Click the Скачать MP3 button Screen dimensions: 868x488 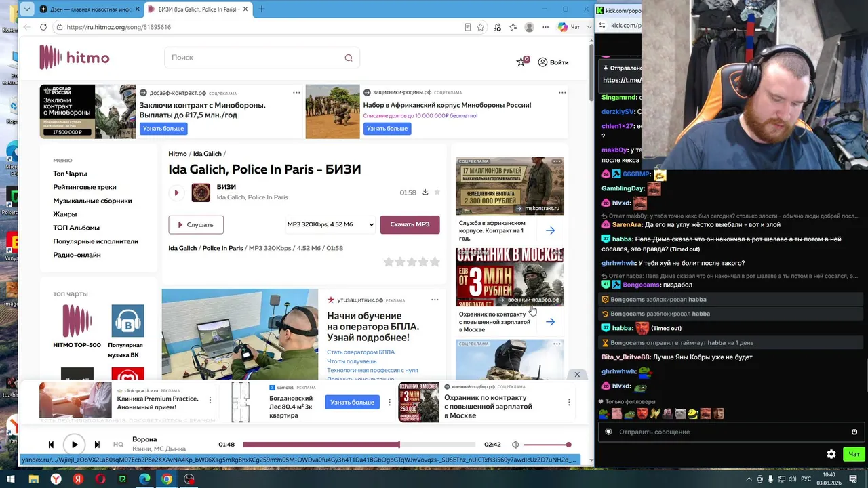(x=410, y=224)
